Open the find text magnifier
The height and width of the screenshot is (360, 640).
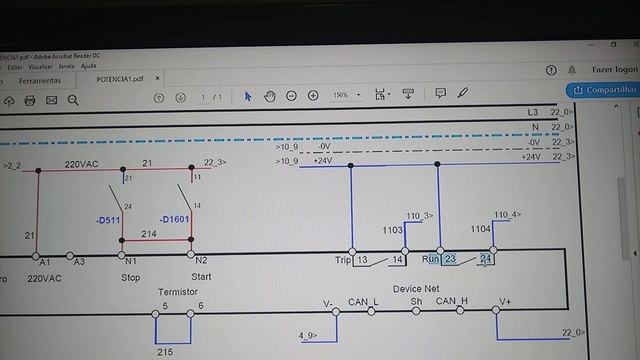click(73, 100)
